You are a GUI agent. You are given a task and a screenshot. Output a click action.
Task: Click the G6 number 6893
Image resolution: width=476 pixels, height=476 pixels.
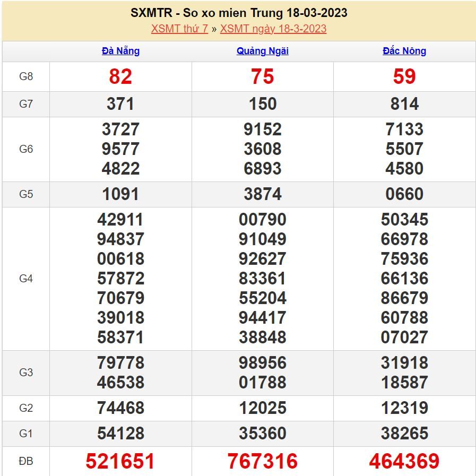pos(263,168)
